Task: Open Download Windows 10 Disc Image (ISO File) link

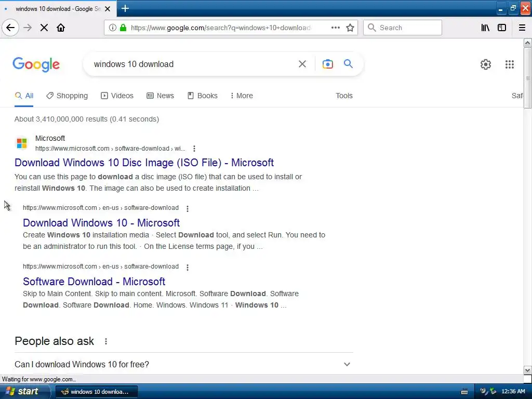Action: 144,163
